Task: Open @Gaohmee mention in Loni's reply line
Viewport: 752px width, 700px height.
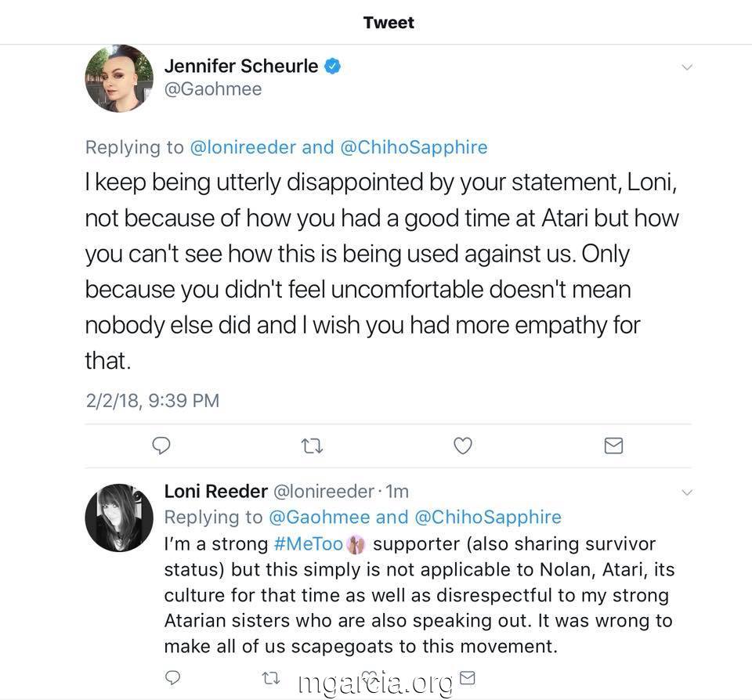Action: pos(320,518)
